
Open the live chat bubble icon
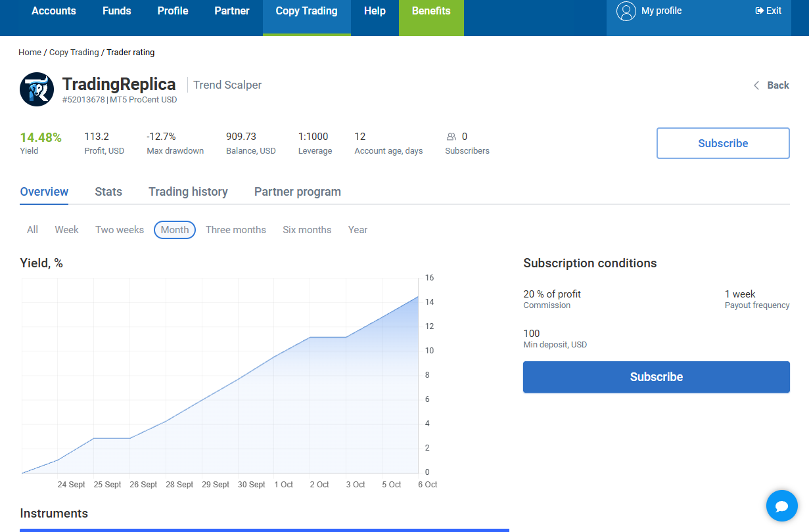(x=782, y=506)
